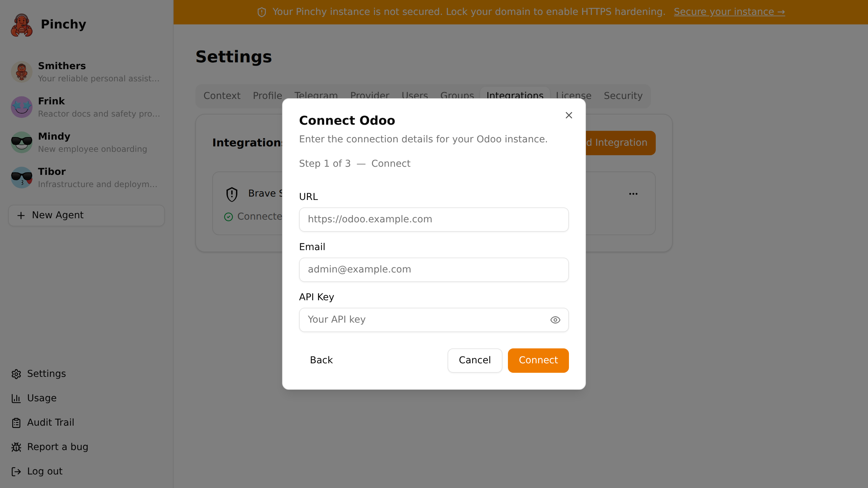
Task: Focus the API Key input field
Action: click(x=434, y=320)
